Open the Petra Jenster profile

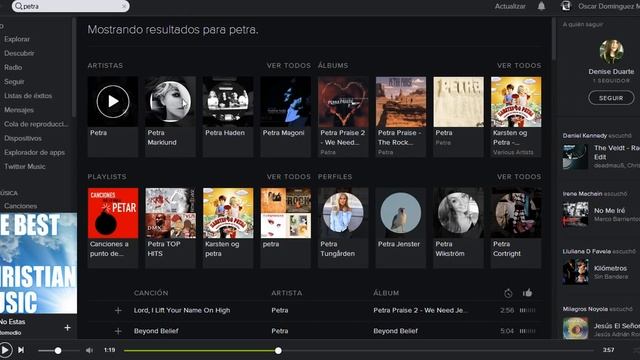coord(401,213)
